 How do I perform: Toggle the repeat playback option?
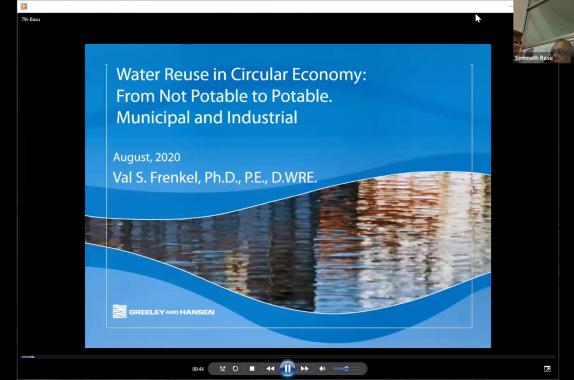click(x=235, y=369)
